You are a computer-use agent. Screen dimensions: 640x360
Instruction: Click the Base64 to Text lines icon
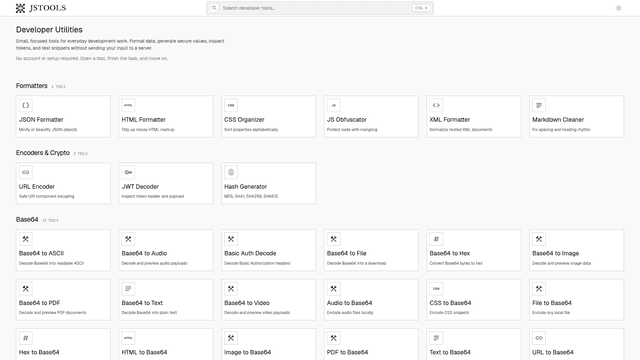(x=128, y=289)
